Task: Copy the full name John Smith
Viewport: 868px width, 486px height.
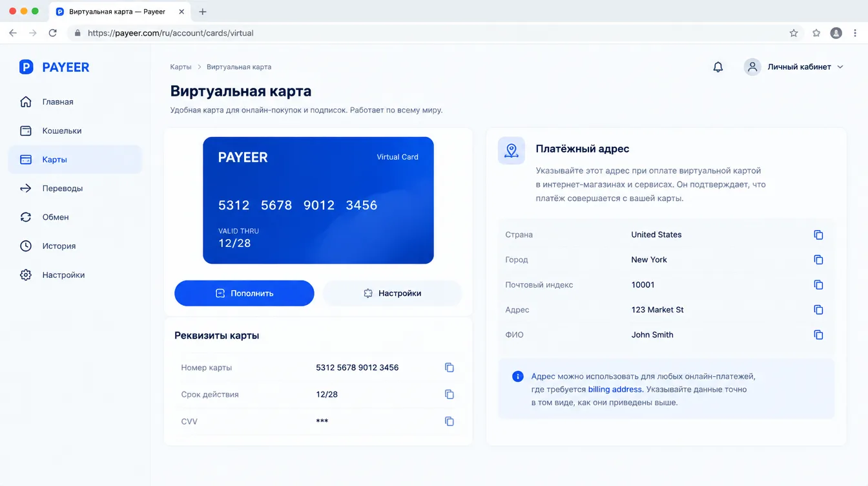Action: [818, 335]
